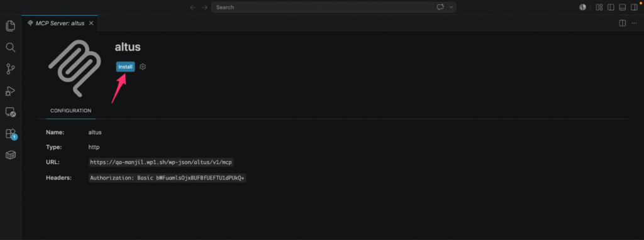
Task: Open the Search view in activity bar
Action: click(11, 48)
